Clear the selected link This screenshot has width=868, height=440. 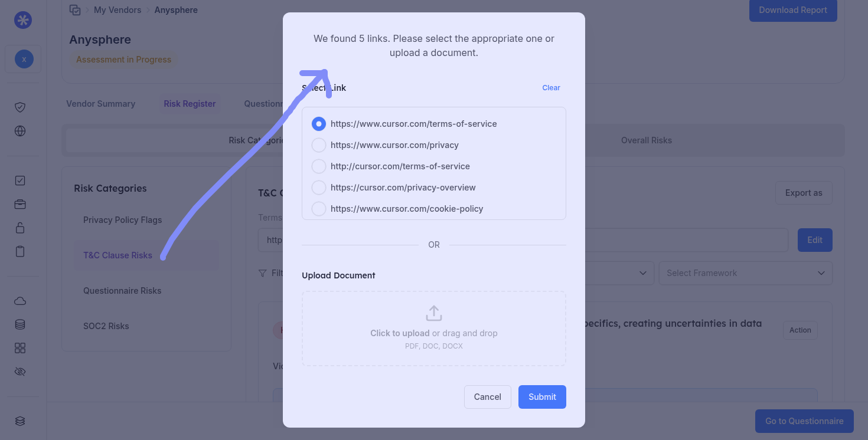551,88
